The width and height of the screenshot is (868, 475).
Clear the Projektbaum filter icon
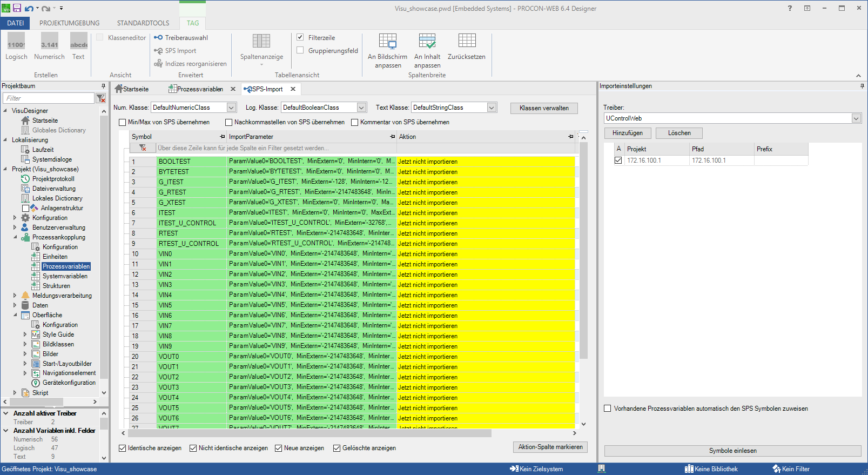(100, 98)
